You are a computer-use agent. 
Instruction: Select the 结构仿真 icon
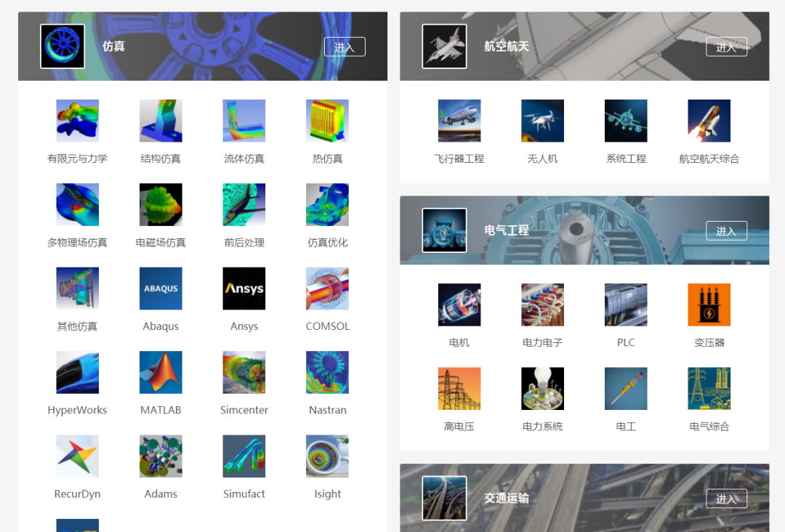coord(161,121)
